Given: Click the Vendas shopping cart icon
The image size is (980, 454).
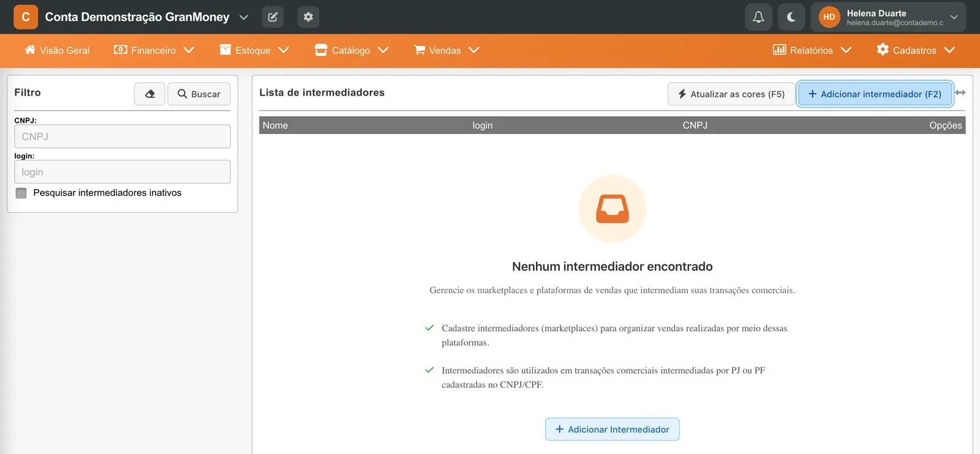Looking at the screenshot, I should tap(420, 50).
